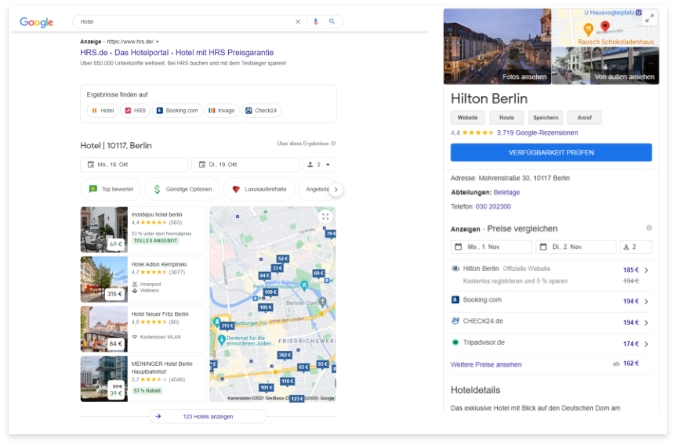Click the info icon next to Preise vergleichen

(649, 228)
